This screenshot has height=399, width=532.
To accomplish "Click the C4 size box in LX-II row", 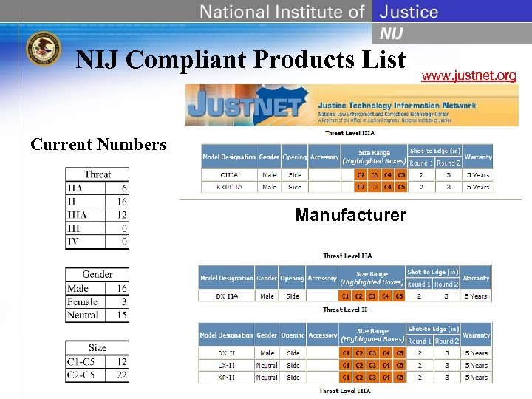I will (386, 366).
